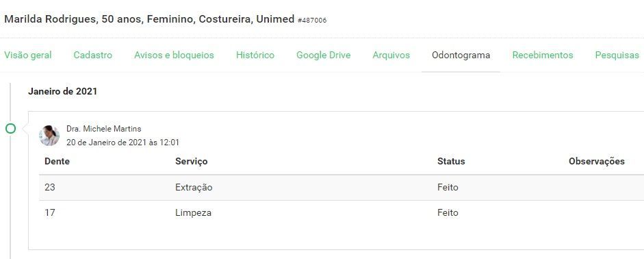Click the Status column header
The image size is (644, 259).
(x=451, y=161)
